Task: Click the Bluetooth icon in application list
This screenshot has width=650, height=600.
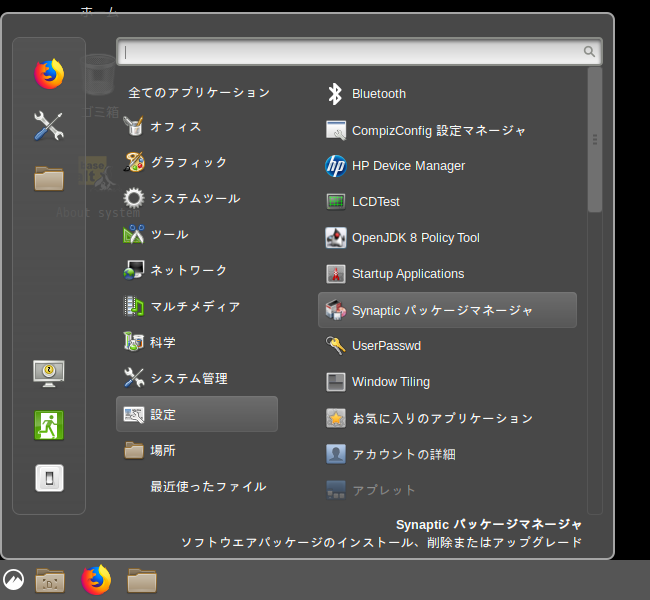Action: (x=335, y=94)
